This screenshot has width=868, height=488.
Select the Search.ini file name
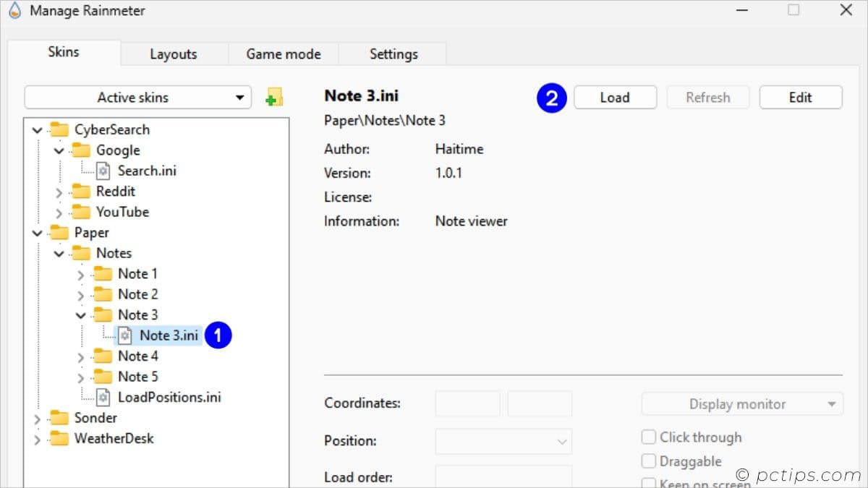coord(147,171)
